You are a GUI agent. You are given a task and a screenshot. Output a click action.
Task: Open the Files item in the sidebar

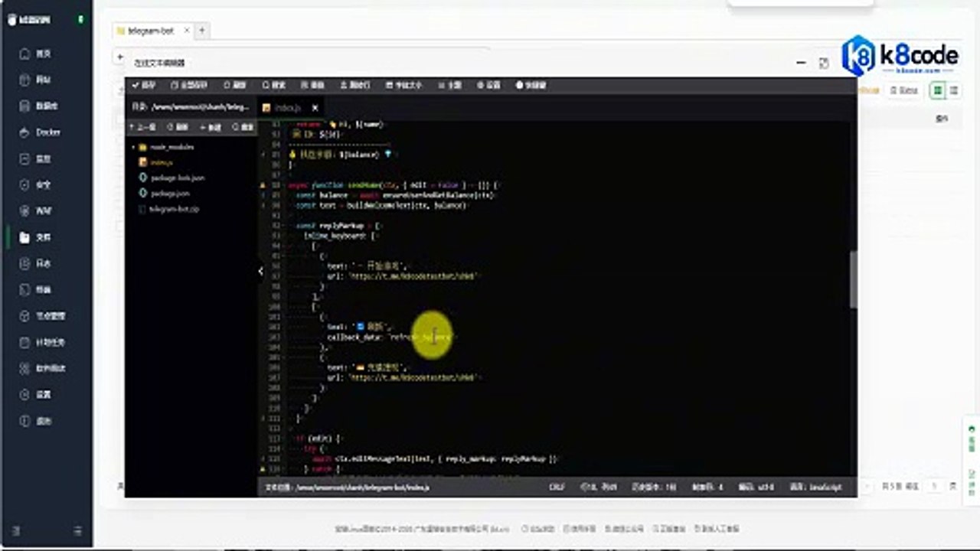(x=35, y=237)
